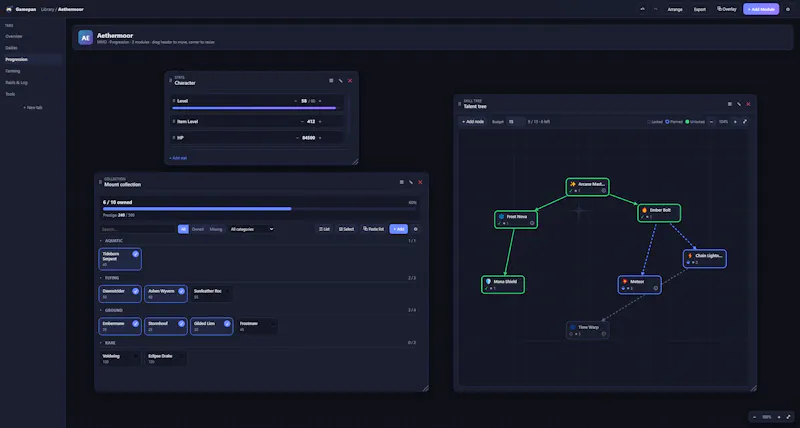Open the Raids & Log tab
800x428 pixels.
(x=32, y=83)
